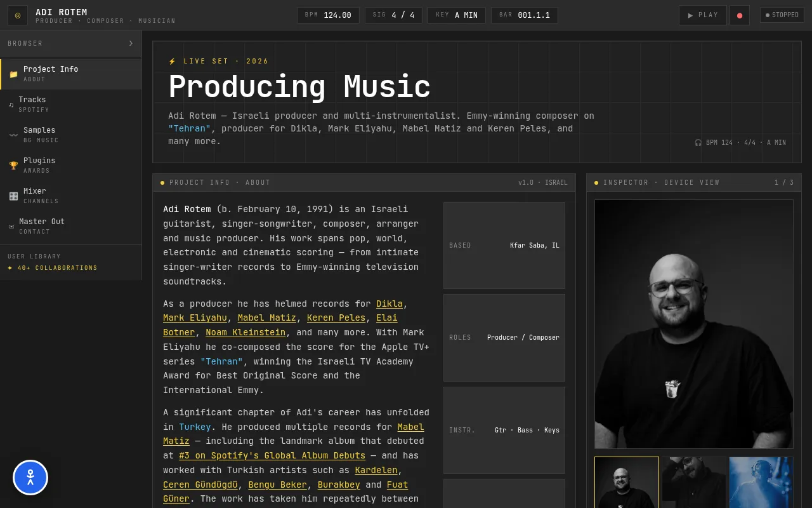Start playback with the Play button
Screen dimensions: 812x508
[703, 15]
